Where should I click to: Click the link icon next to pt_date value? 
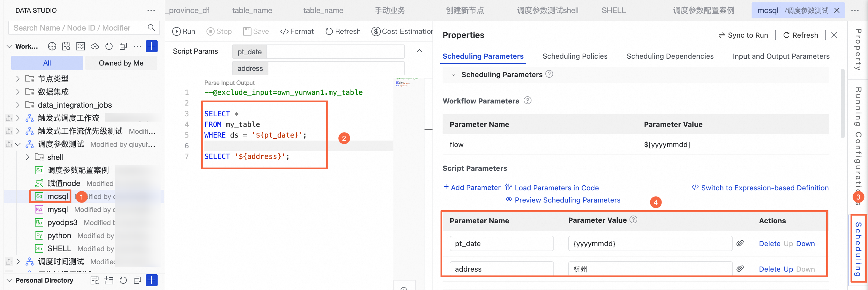740,243
